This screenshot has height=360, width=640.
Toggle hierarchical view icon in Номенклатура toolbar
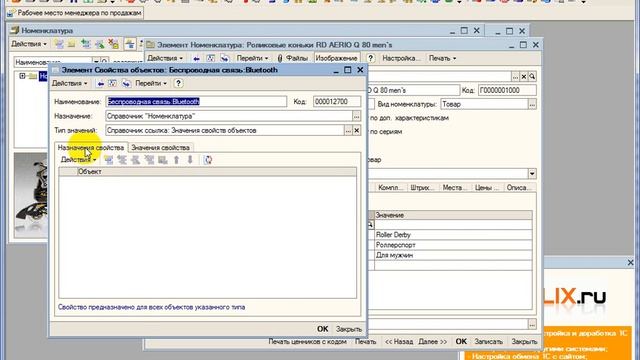tap(130, 44)
